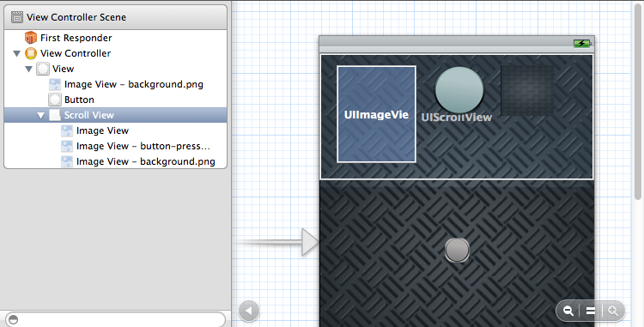Select the View Controller row
Viewport: 644px width, 327px height.
pyautogui.click(x=115, y=53)
